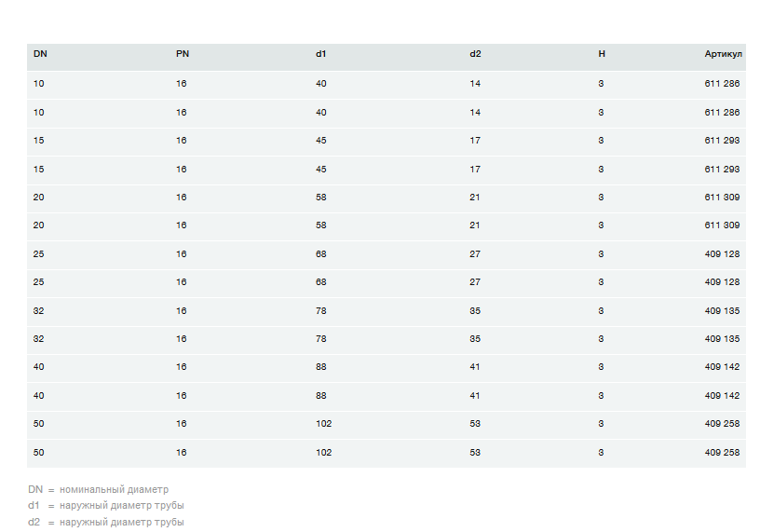Click the Артикул column header

point(723,54)
